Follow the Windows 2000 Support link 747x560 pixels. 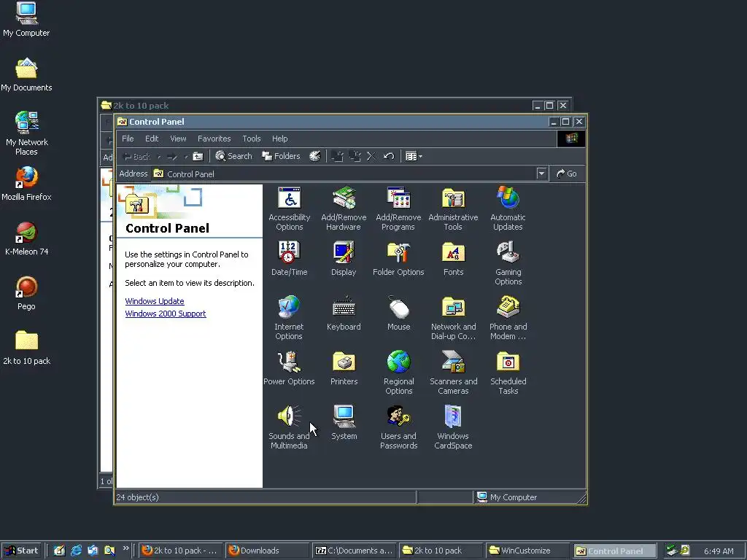(166, 314)
